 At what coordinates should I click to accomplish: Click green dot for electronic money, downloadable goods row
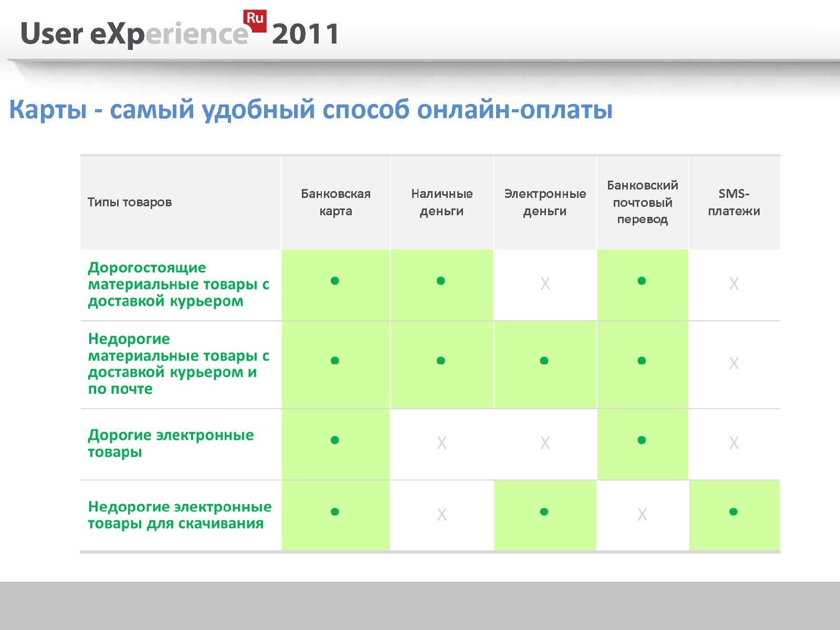[x=544, y=512]
